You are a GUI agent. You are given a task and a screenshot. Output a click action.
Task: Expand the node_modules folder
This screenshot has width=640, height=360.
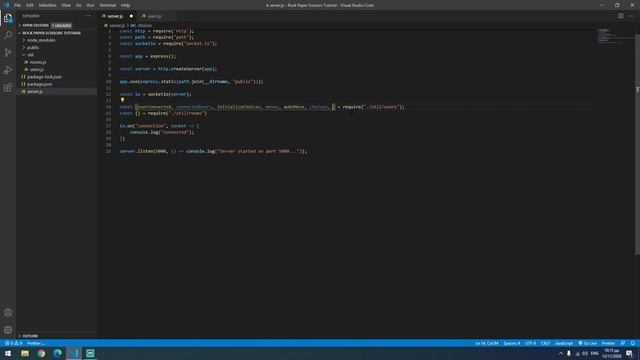(x=40, y=40)
